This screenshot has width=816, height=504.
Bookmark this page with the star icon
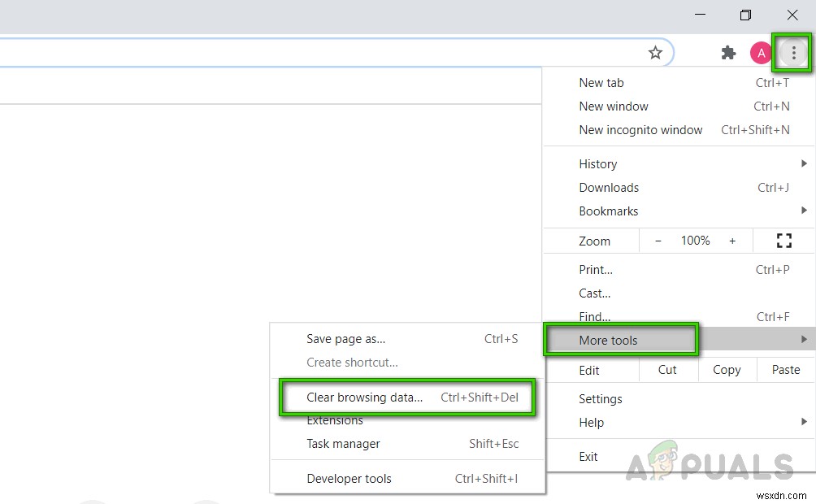click(655, 53)
